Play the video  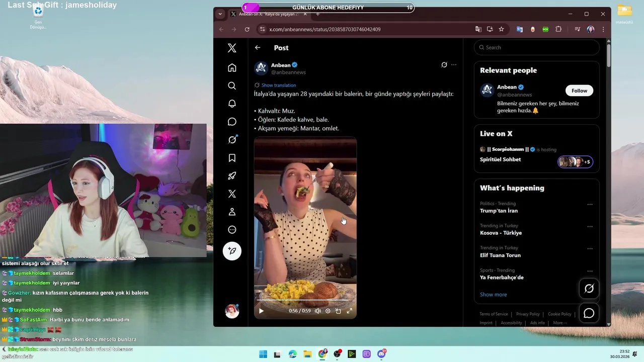261,311
